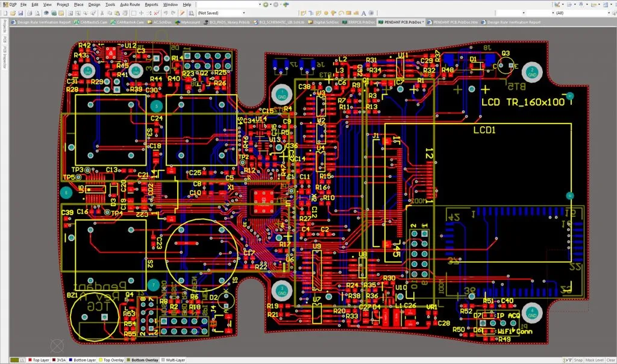The image size is (617, 364).
Task: Switch to Design Rule Verification Report first tab
Action: point(42,22)
